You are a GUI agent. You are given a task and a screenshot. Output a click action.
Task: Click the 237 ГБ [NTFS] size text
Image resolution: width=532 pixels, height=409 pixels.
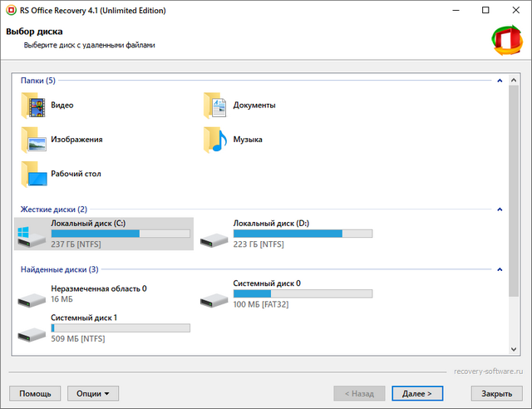pos(76,244)
